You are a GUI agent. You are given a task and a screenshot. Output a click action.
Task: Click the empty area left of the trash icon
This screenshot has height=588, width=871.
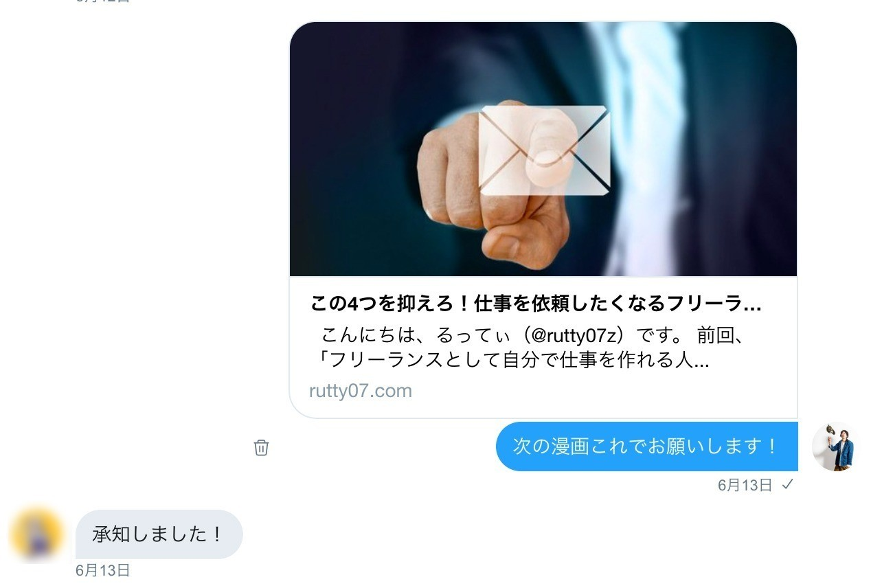(137, 448)
